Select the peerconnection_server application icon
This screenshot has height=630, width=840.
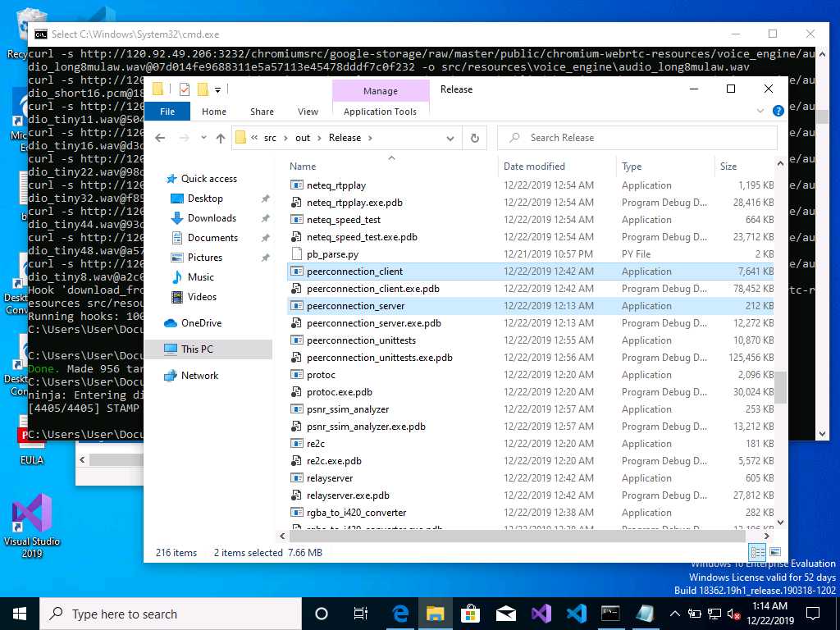coord(296,305)
